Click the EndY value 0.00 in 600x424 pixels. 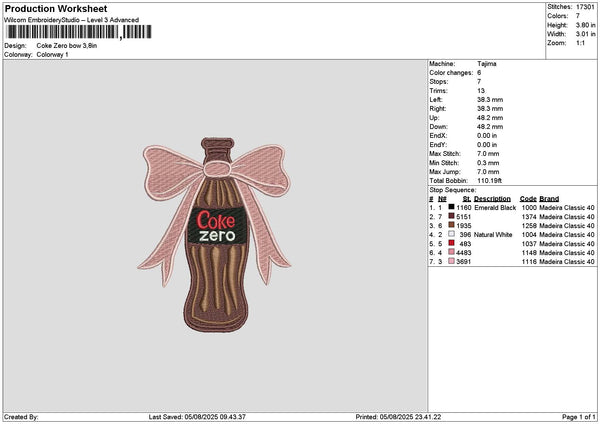point(487,145)
